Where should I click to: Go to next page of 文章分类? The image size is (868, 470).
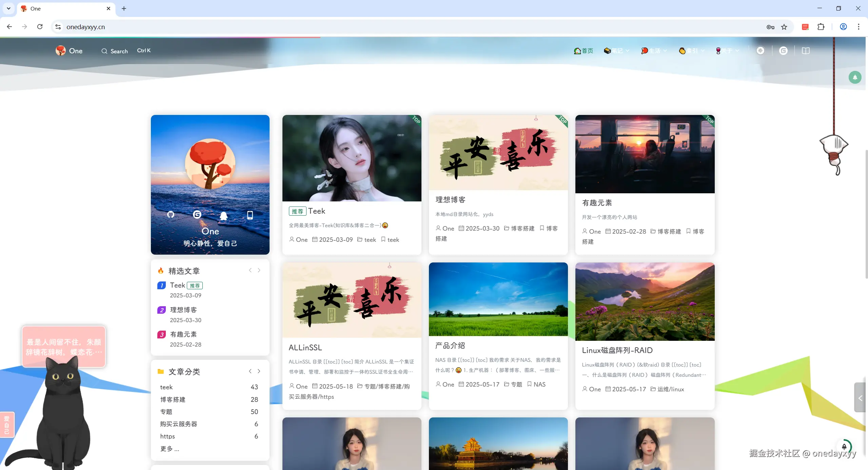tap(259, 371)
